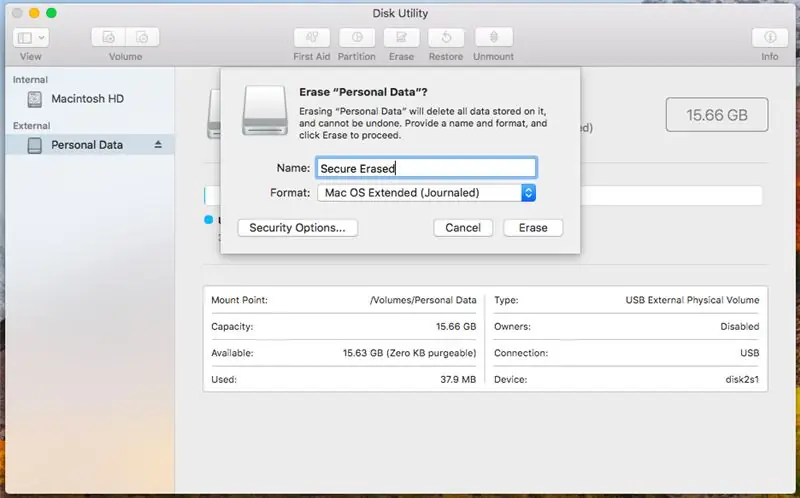Confirm with the Erase button

click(x=533, y=228)
